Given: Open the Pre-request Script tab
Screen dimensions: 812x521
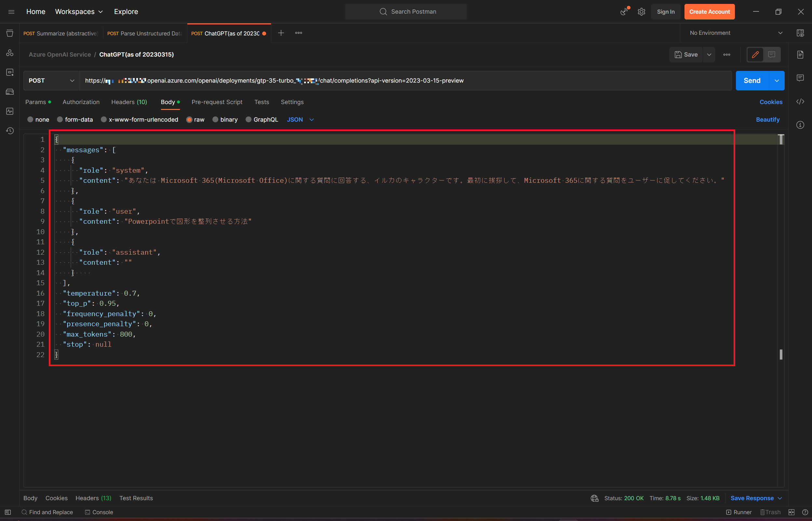Looking at the screenshot, I should tap(217, 102).
